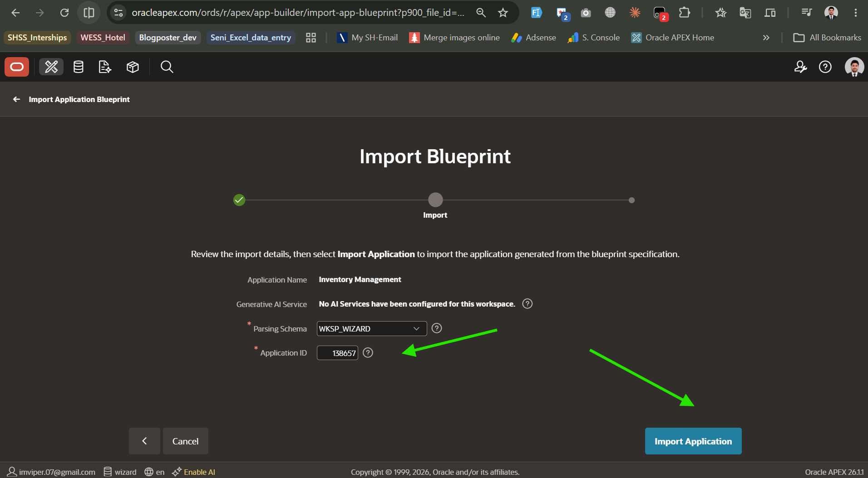
Task: Click the Cancel button
Action: click(185, 441)
